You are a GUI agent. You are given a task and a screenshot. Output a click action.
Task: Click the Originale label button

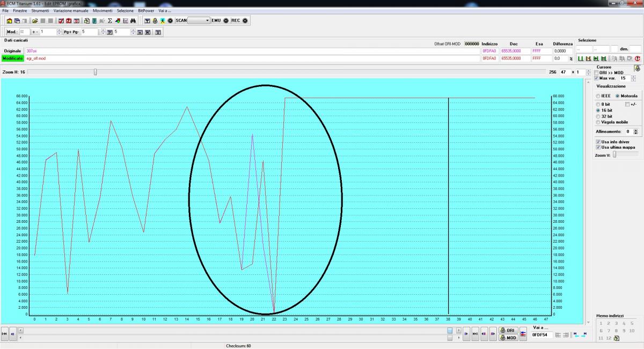pos(12,51)
